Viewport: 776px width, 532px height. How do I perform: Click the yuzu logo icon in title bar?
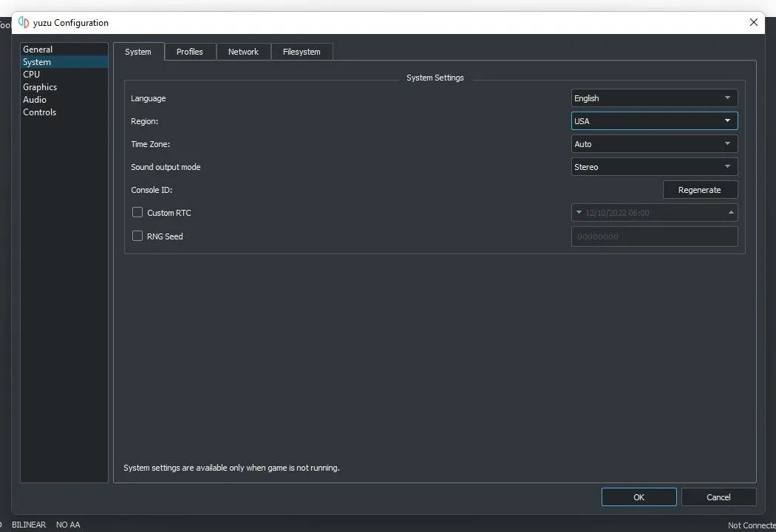pos(23,22)
